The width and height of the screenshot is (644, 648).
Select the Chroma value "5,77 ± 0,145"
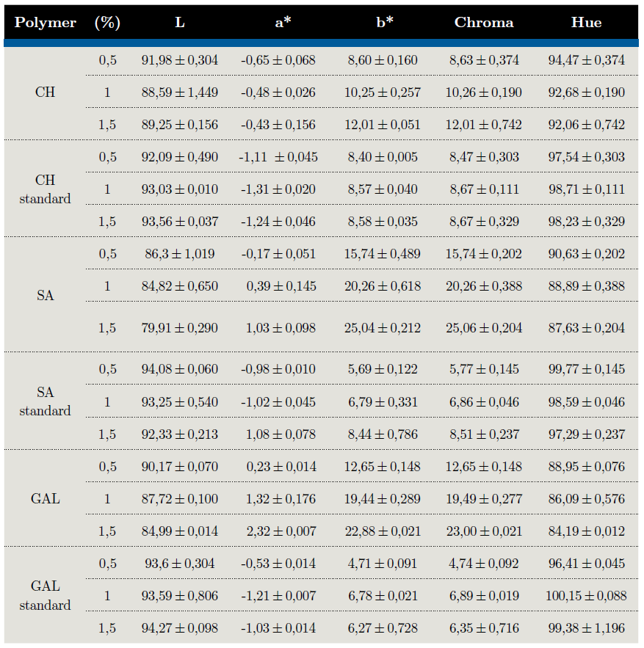[484, 369]
